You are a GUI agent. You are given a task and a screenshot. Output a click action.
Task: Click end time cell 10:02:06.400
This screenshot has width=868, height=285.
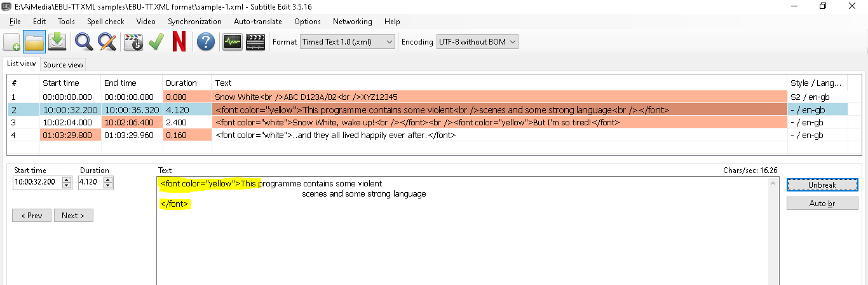pos(131,122)
